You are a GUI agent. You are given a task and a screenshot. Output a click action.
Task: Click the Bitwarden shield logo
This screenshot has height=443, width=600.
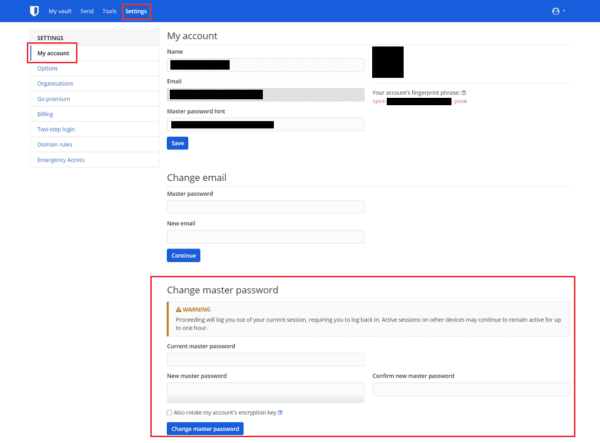pyautogui.click(x=34, y=11)
